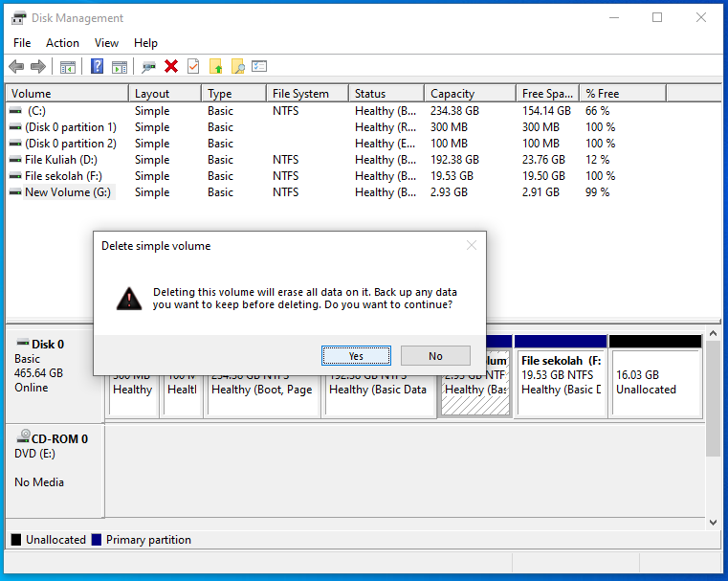Click the Forward arrow in the toolbar

[38, 66]
